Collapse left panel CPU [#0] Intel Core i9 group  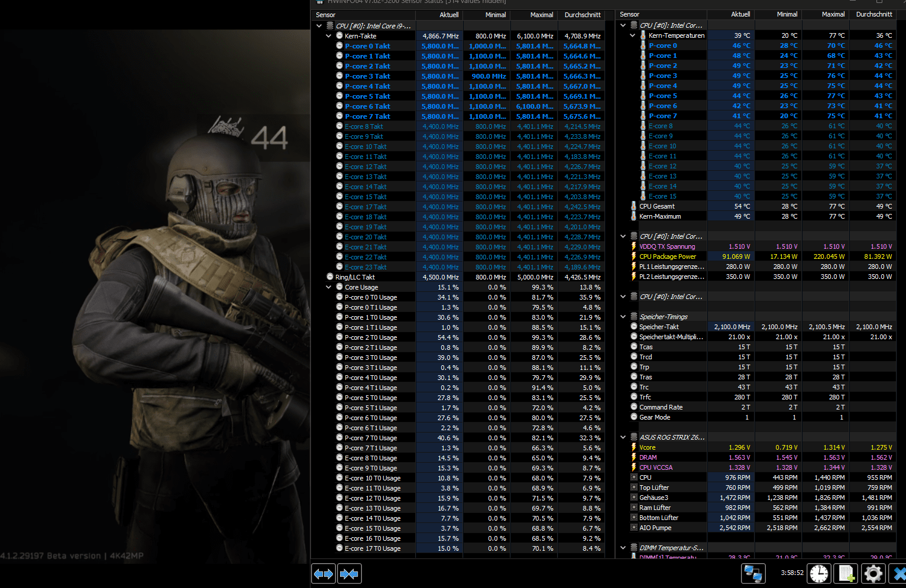point(319,26)
